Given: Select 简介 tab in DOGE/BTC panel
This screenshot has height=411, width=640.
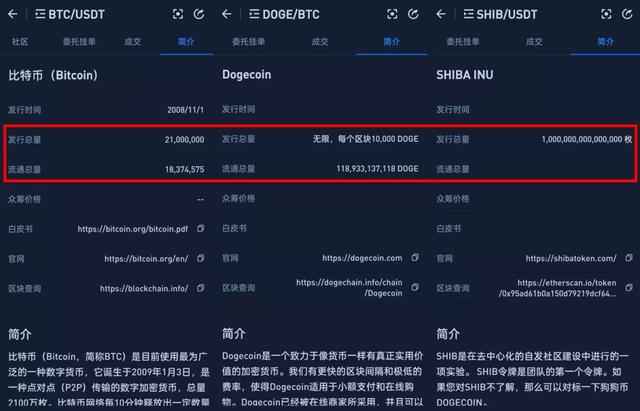Looking at the screenshot, I should tap(391, 42).
